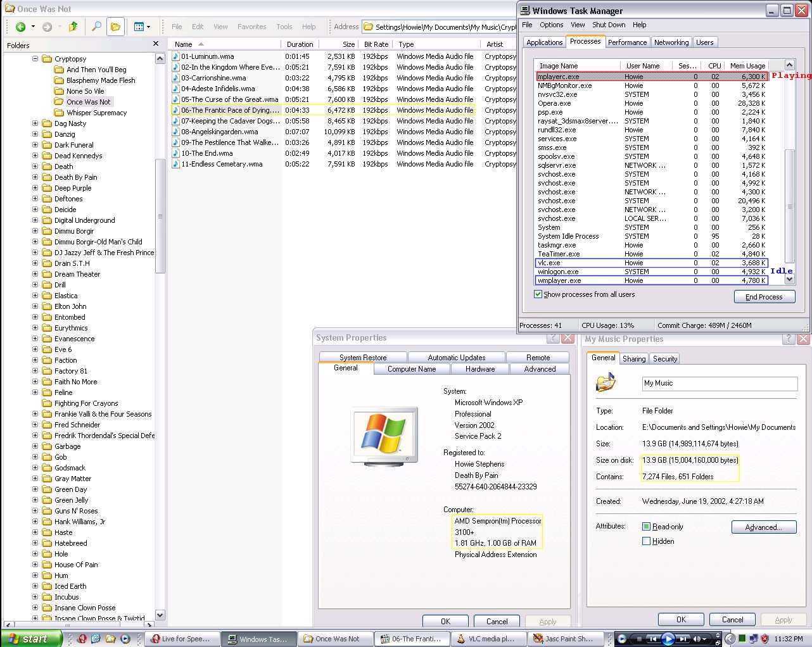Open the Back button history dropdown

[x=33, y=27]
